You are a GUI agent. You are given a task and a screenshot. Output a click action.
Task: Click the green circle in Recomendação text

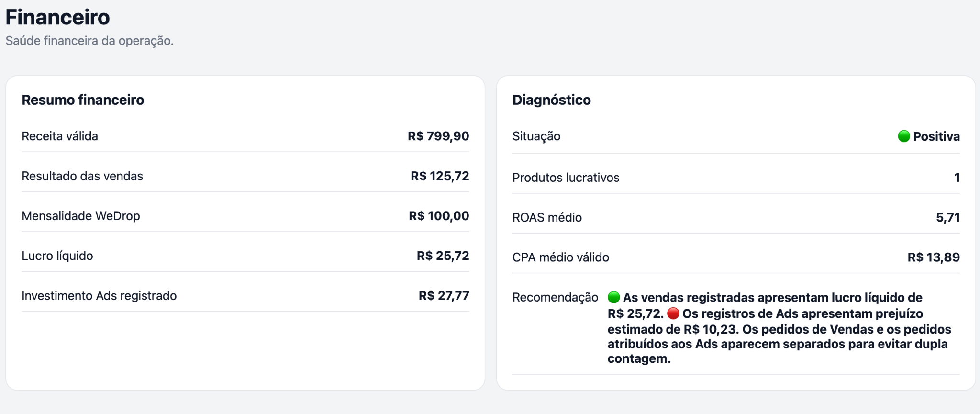pyautogui.click(x=614, y=297)
